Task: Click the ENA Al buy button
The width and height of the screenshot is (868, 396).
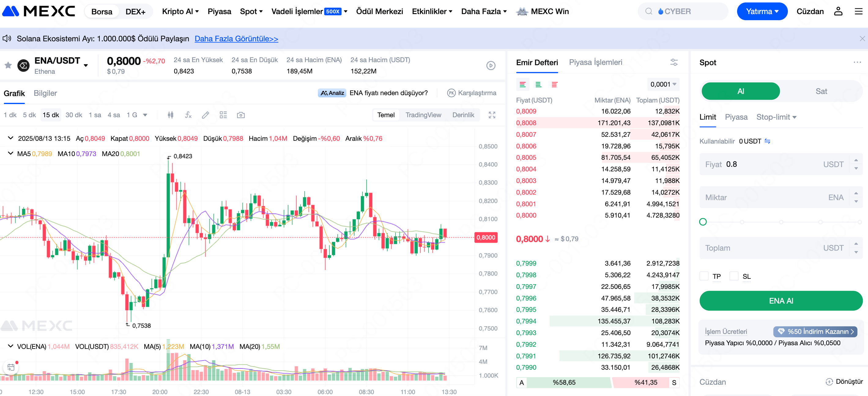Action: tap(781, 301)
